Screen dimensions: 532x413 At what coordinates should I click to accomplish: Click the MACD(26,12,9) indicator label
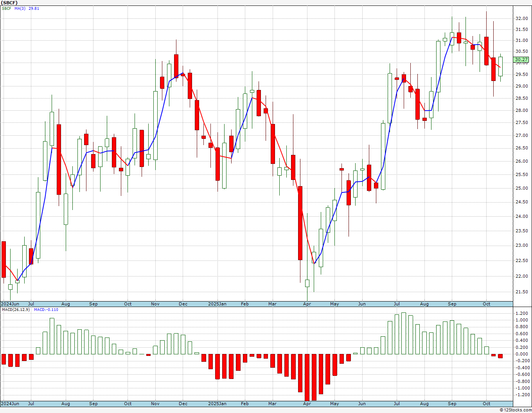click(16, 310)
